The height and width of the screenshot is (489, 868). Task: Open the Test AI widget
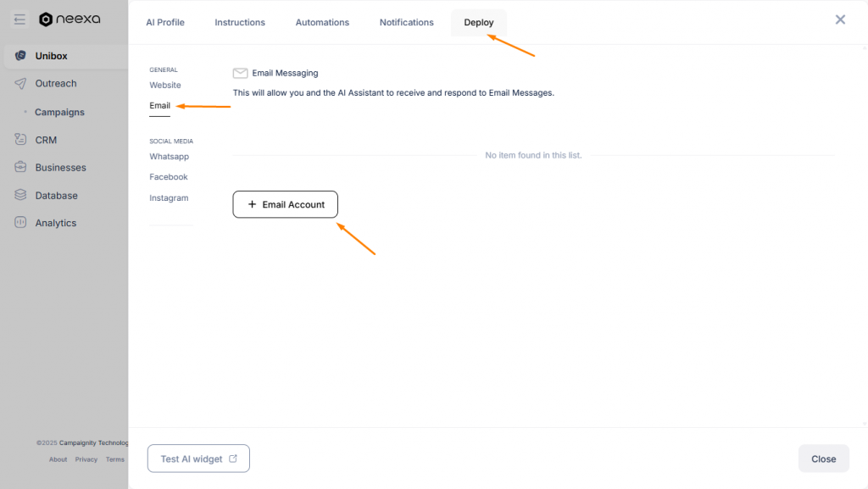198,458
